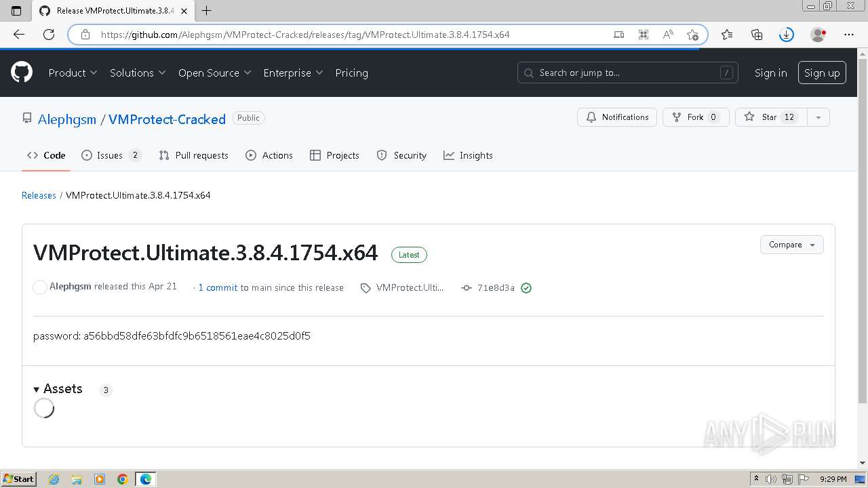Star the repository

click(x=770, y=117)
